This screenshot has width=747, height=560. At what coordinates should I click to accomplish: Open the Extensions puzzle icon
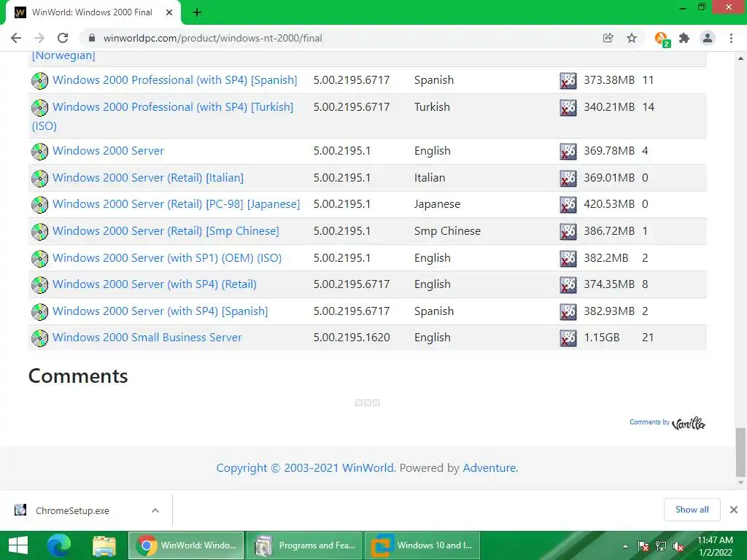click(x=684, y=38)
